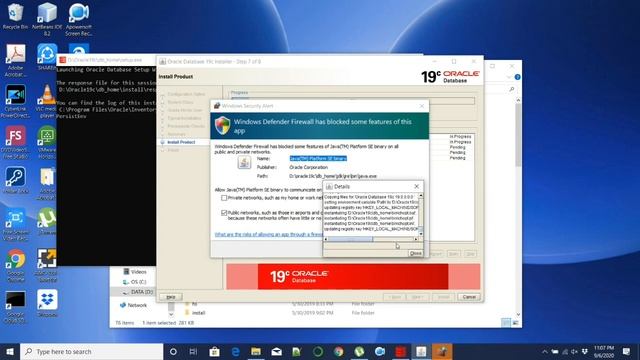640x360 pixels.
Task: Show hidden system tray icons
Action: [x=544, y=351]
